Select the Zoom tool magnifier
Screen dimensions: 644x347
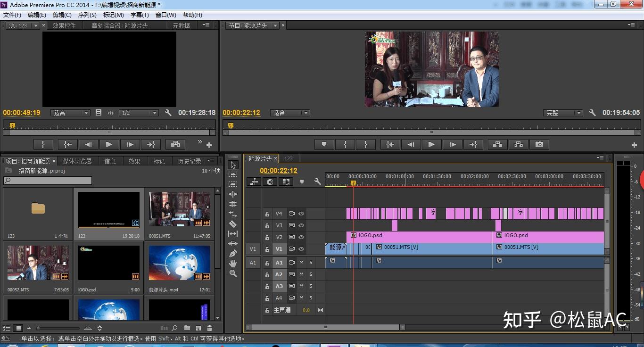(x=232, y=273)
